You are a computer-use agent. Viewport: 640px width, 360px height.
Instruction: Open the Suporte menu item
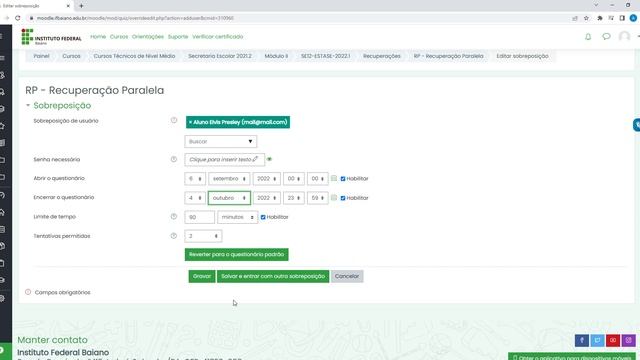(178, 37)
